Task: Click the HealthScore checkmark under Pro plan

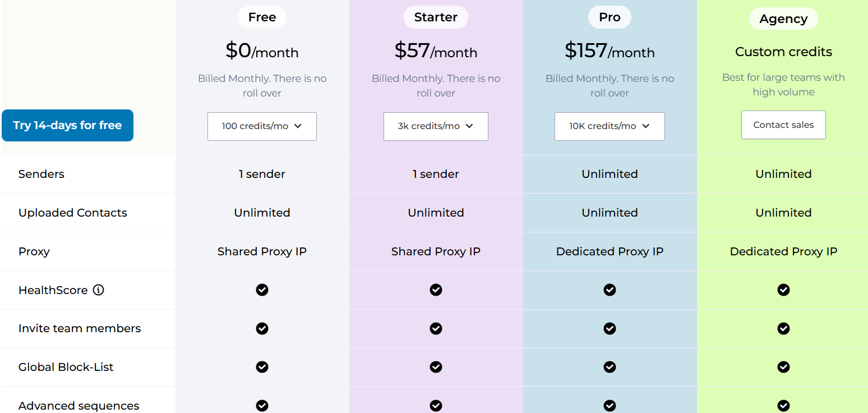Action: [610, 290]
